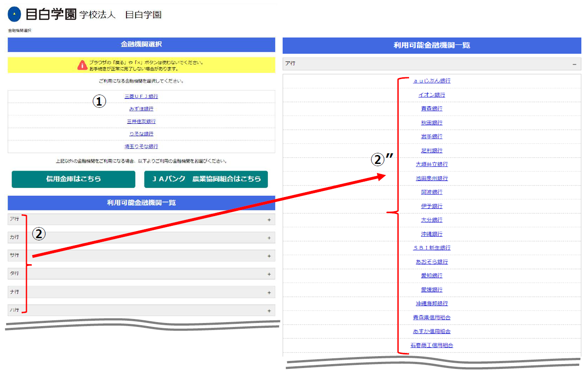The width and height of the screenshot is (588, 376).
Task: Open the りそな銀行 link
Action: [141, 133]
